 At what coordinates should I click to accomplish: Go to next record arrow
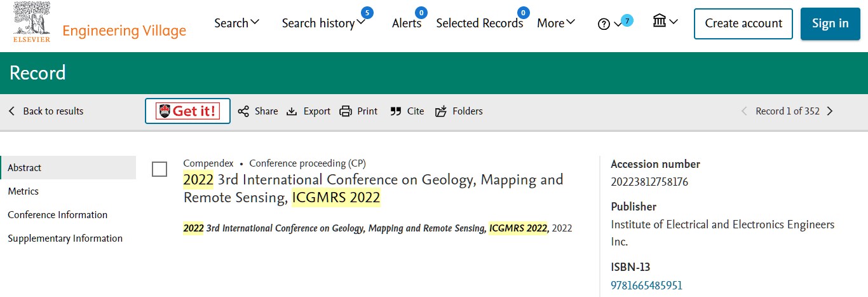[x=829, y=111]
